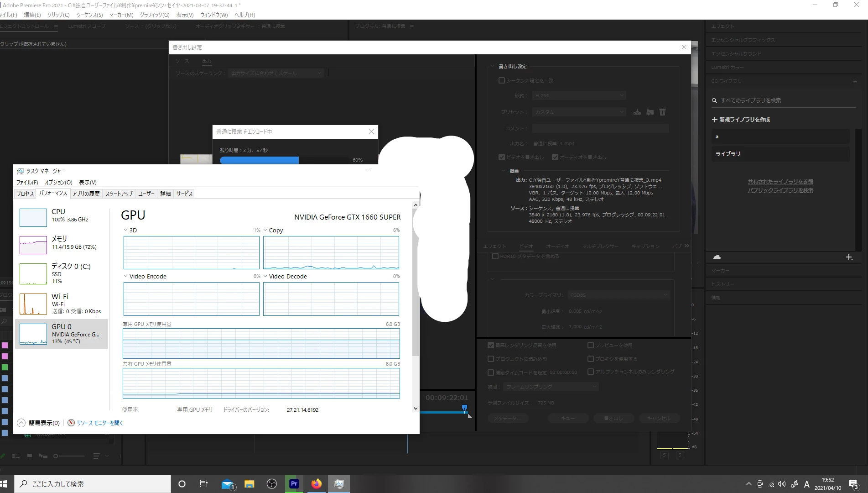The image size is (868, 493).
Task: Open File Explorer on taskbar
Action: click(249, 484)
